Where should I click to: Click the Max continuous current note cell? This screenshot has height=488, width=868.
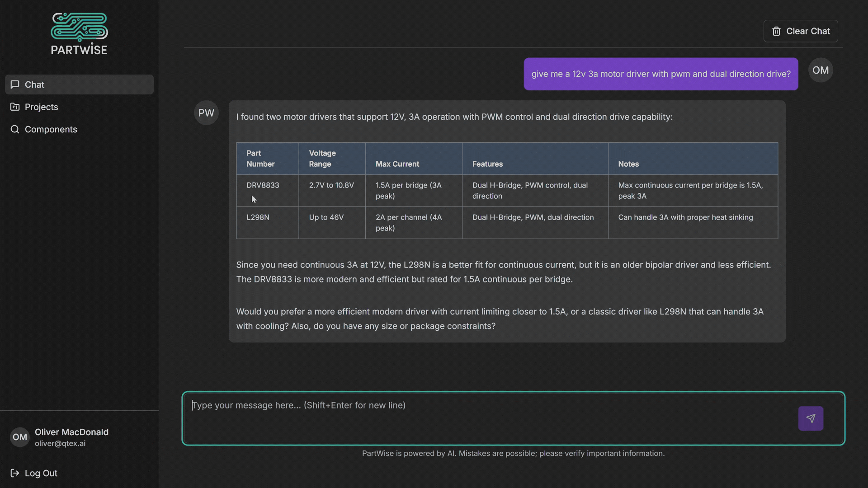pos(693,191)
